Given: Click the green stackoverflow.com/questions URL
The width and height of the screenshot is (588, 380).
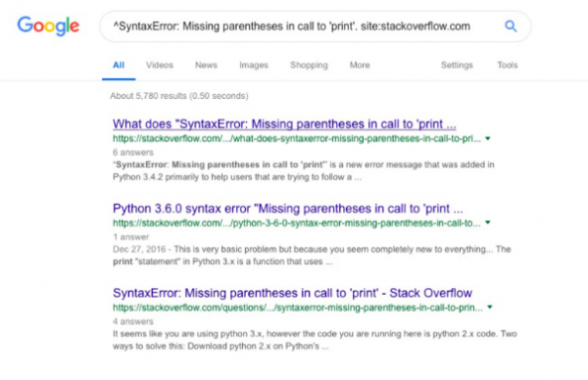Looking at the screenshot, I should coord(298,308).
